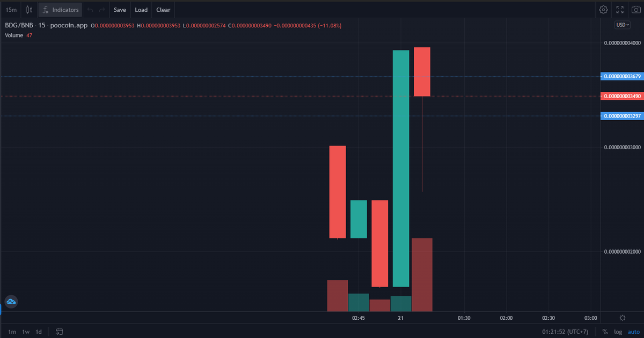644x338 pixels.
Task: Select the 1w date range
Action: tap(25, 332)
